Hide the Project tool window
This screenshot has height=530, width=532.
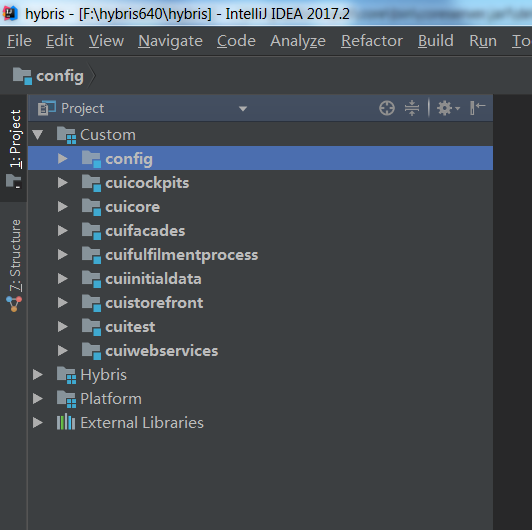tap(478, 108)
